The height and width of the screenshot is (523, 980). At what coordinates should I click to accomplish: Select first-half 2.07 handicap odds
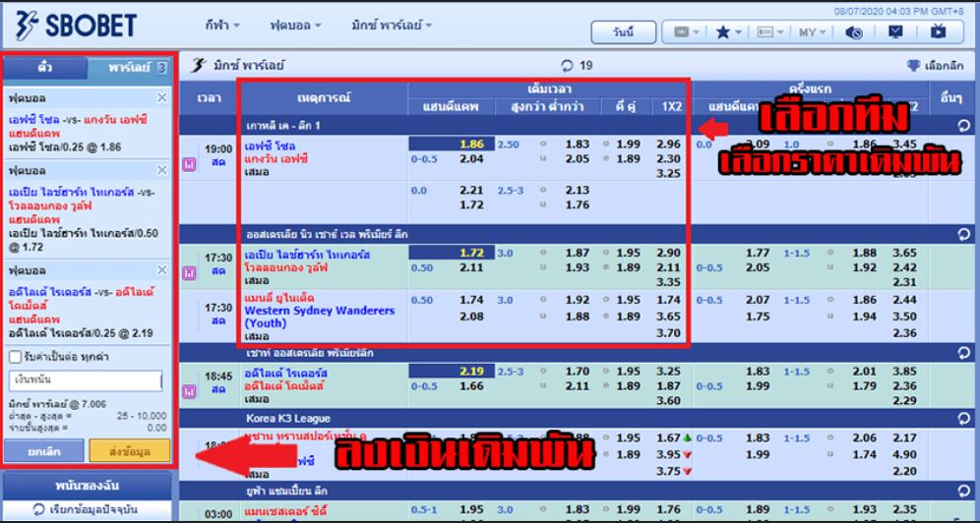(758, 300)
